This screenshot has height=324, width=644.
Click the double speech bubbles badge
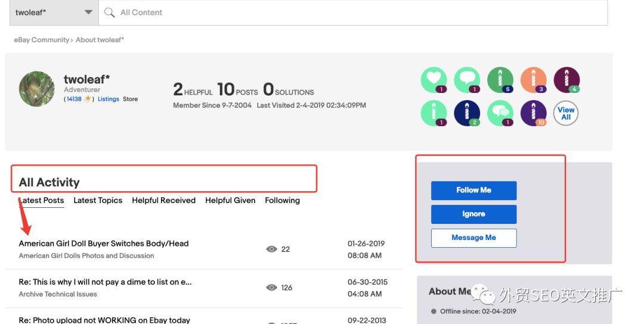click(500, 113)
